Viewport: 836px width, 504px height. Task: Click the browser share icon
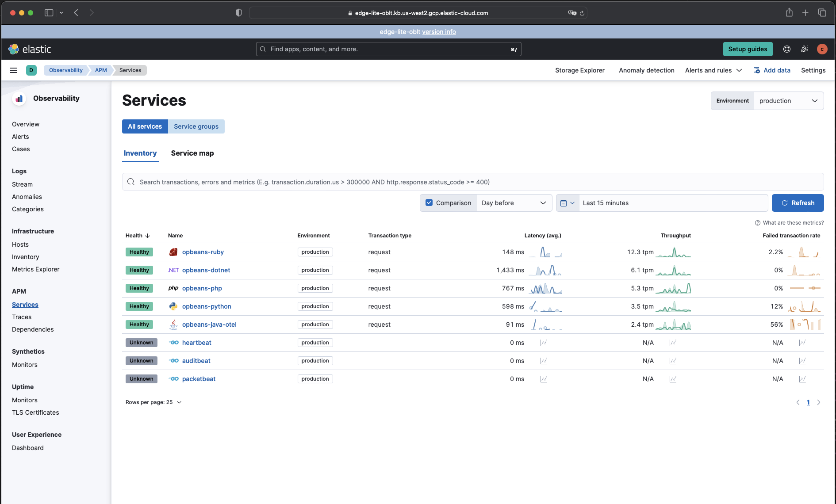[x=789, y=13]
